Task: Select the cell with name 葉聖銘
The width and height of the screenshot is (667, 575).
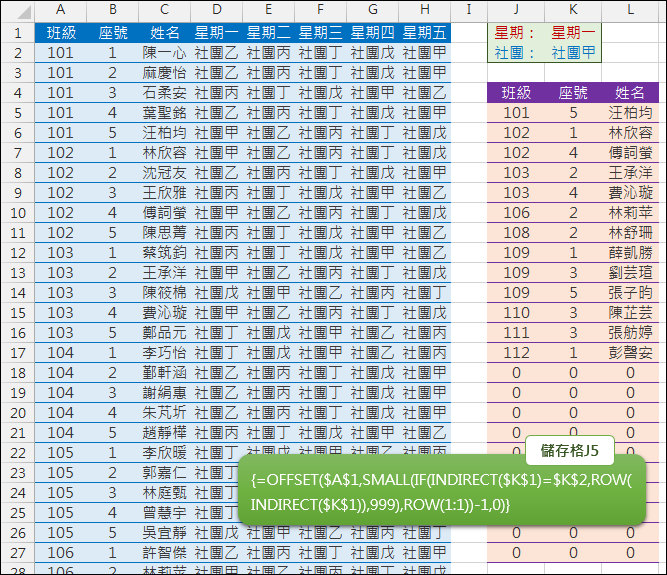Action: (165, 113)
